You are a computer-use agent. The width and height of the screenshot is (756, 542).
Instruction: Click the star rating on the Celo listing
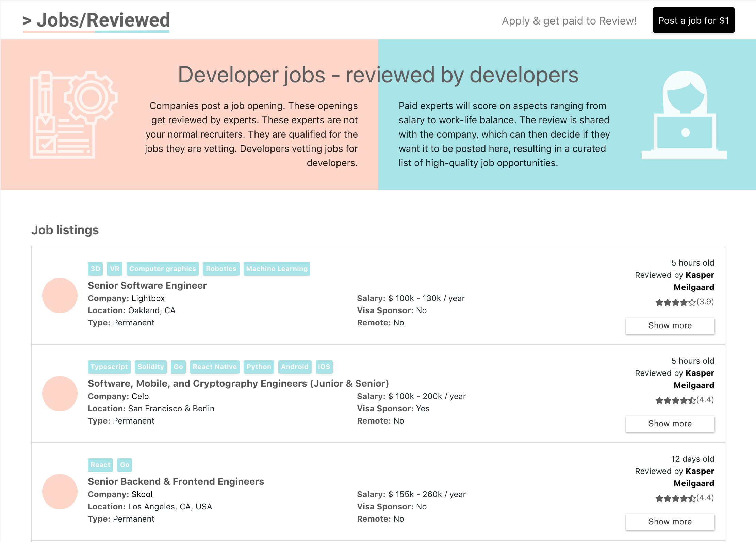pyautogui.click(x=684, y=400)
